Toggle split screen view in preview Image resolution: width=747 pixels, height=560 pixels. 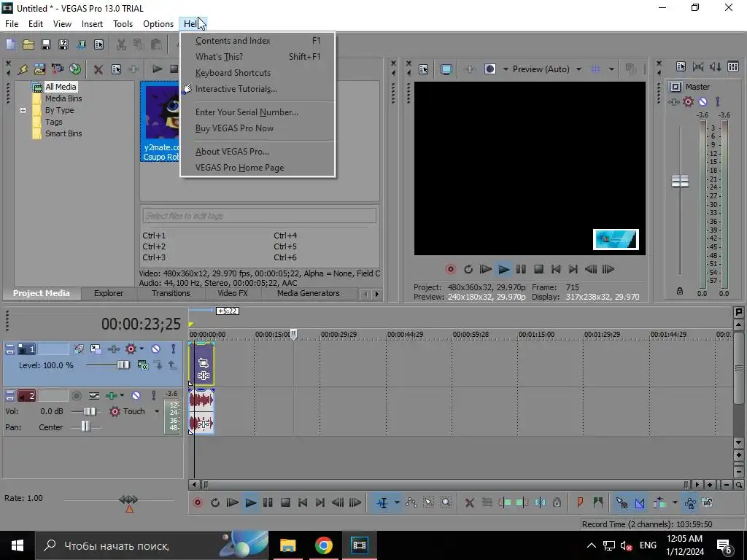point(489,69)
